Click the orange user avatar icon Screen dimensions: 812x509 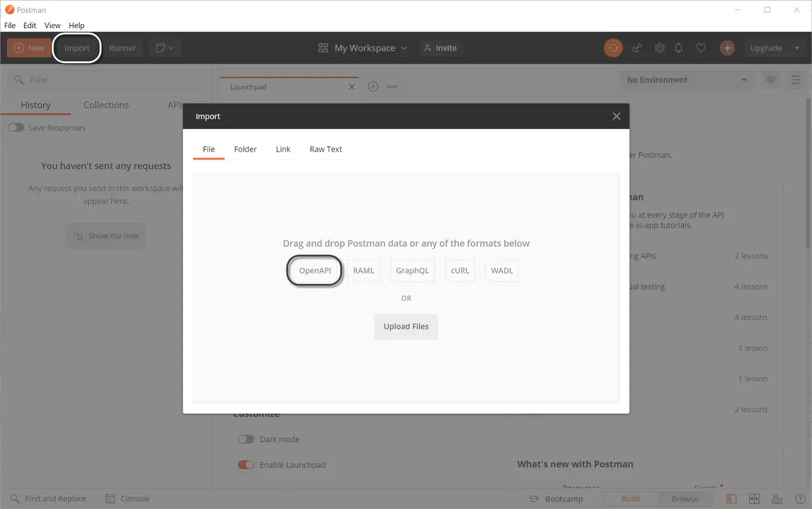(727, 48)
